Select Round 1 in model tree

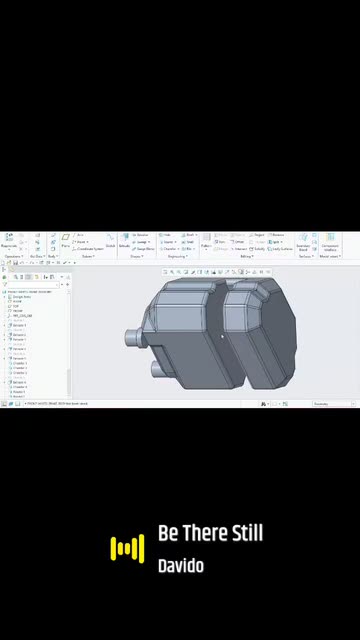pyautogui.click(x=16, y=392)
